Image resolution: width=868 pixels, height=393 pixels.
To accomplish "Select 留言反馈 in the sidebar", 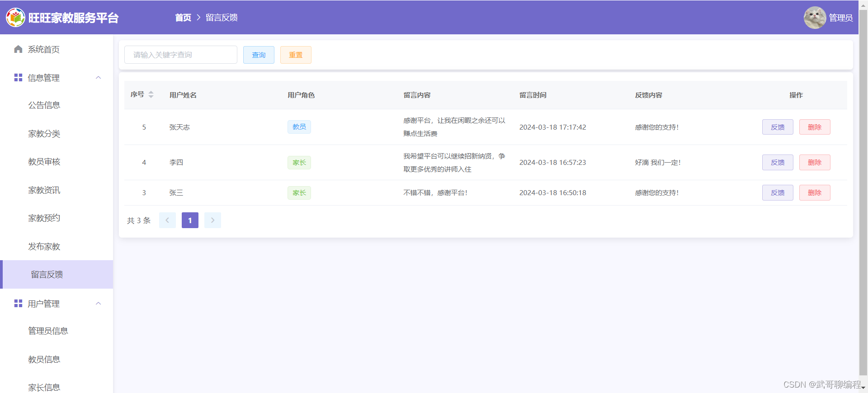I will tap(57, 275).
